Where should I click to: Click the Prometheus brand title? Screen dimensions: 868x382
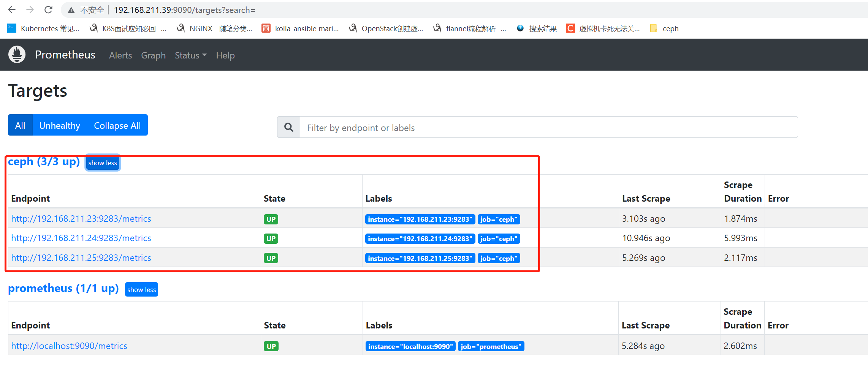(x=65, y=55)
